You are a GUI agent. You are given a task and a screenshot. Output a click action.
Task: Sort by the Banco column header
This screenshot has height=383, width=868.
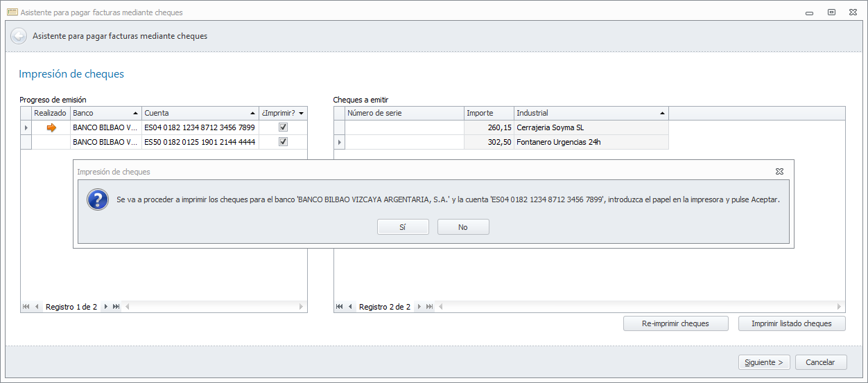105,113
